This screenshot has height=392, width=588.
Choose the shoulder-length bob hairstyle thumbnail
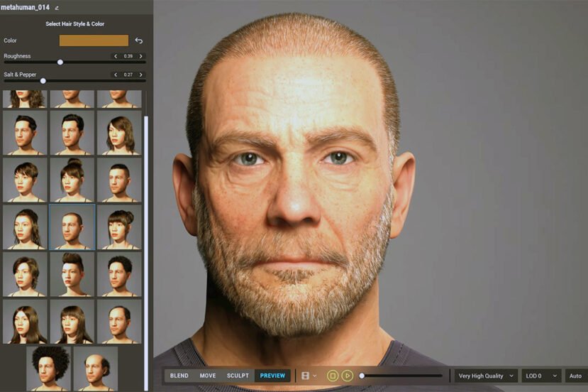coord(119,133)
